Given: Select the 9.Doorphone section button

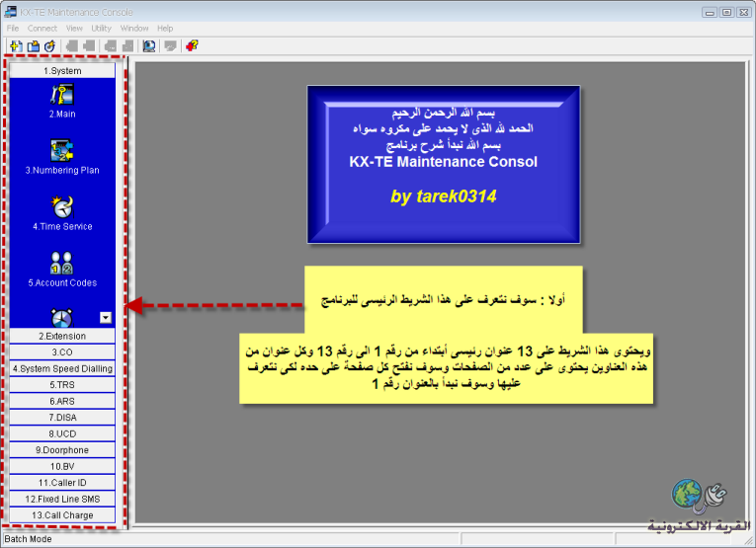Looking at the screenshot, I should (x=62, y=450).
